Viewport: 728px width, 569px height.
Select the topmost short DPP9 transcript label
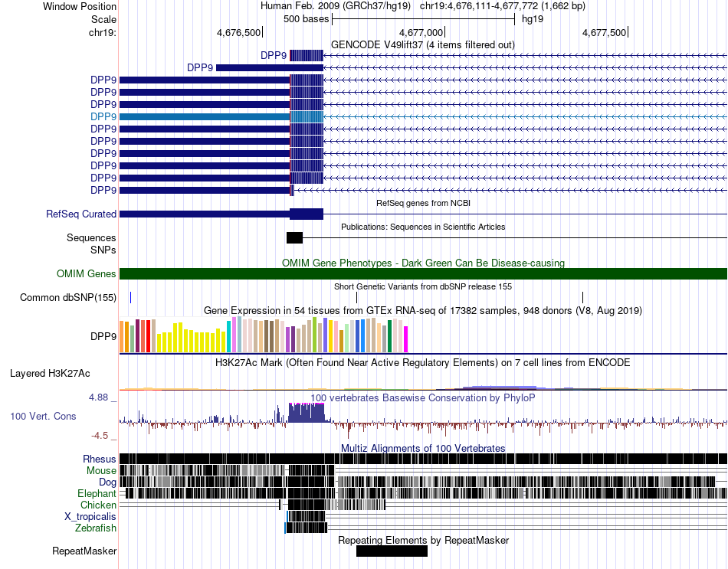274,56
